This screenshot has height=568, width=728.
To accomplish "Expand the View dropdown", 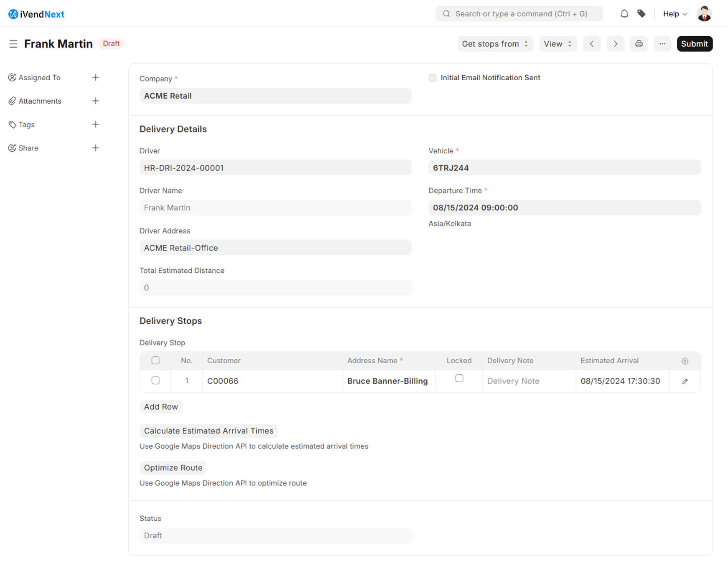I will click(x=558, y=44).
